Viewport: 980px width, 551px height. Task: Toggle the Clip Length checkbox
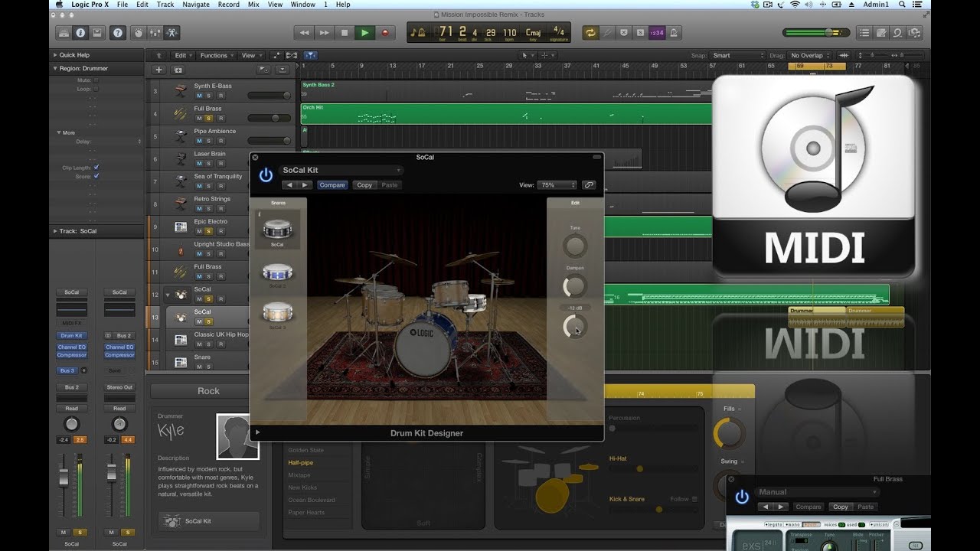[x=96, y=167]
